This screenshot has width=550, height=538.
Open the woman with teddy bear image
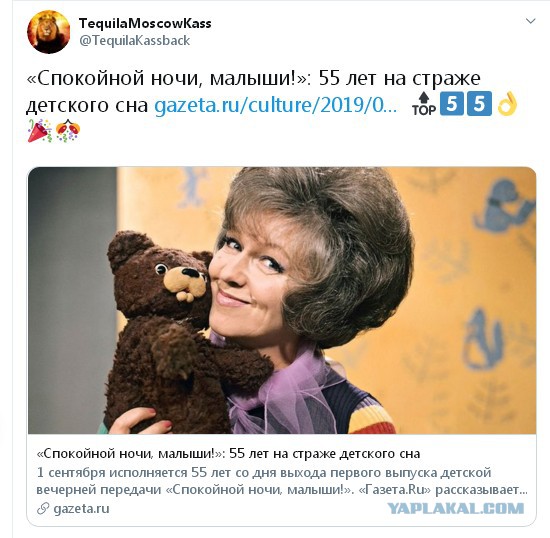[x=282, y=300]
